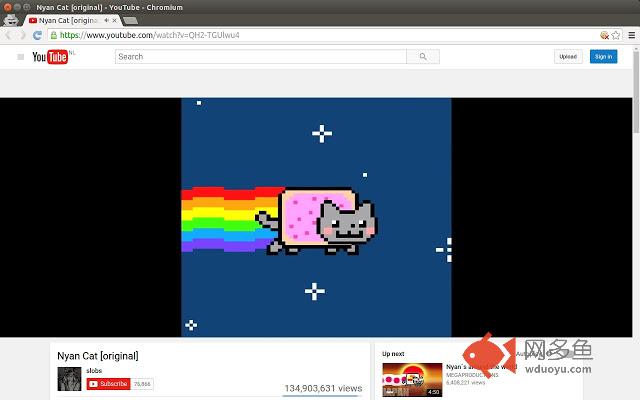This screenshot has height=400, width=640.
Task: Click the Nyan Cat [original] video title
Action: [98, 356]
